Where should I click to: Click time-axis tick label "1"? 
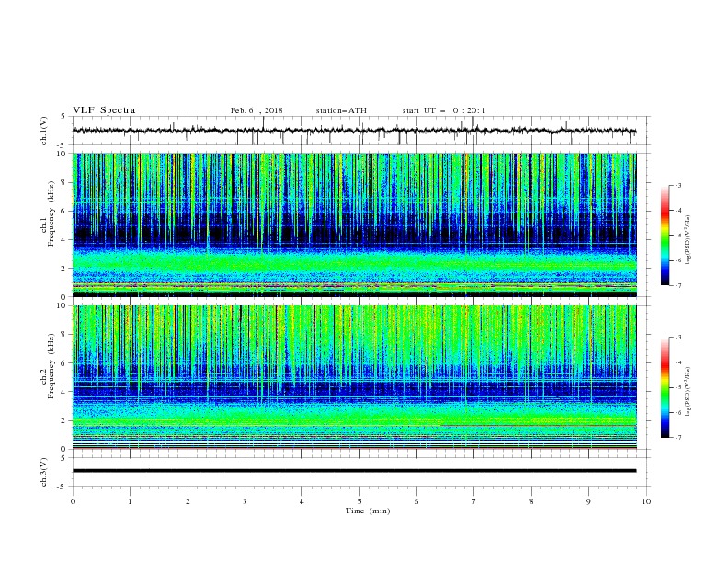coord(130,501)
